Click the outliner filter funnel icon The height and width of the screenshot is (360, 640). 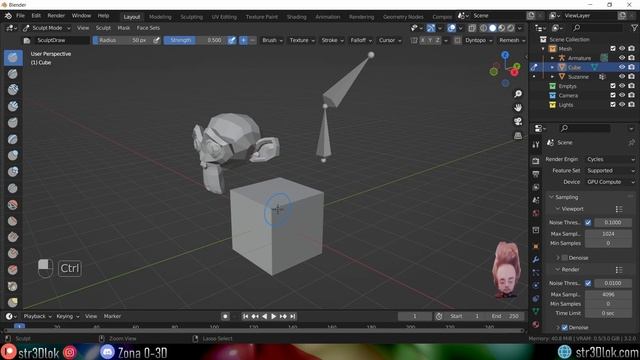[634, 28]
